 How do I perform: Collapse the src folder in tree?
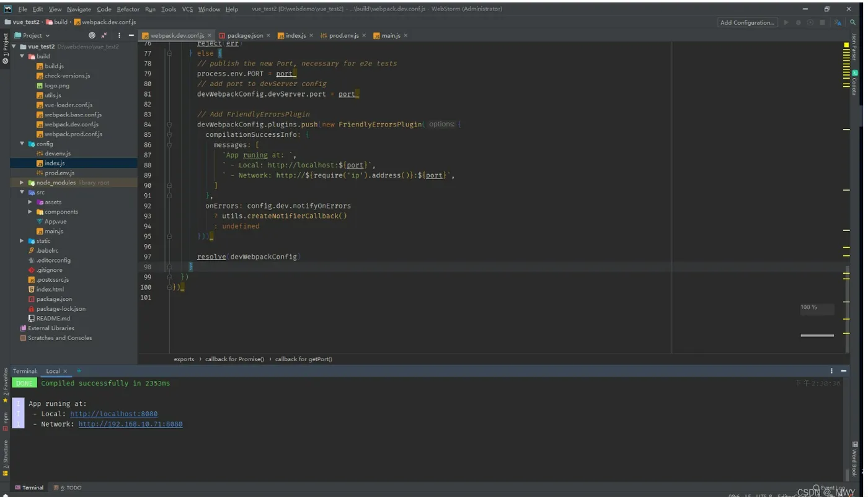click(22, 192)
